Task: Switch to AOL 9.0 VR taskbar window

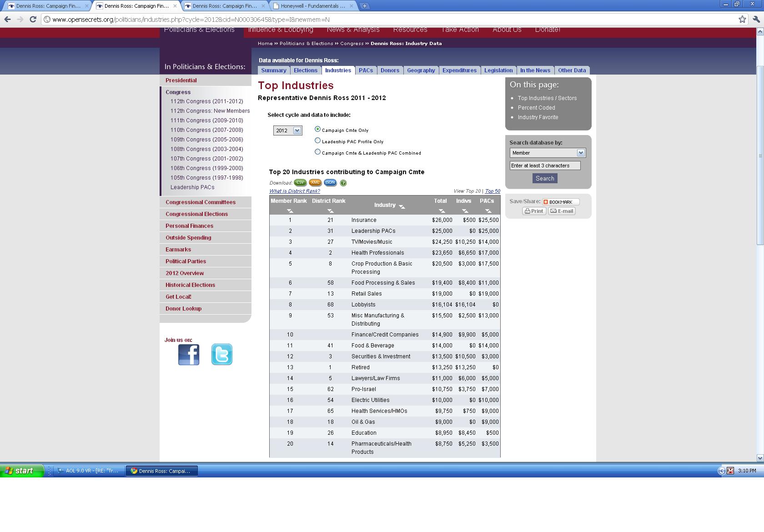Action: tap(90, 471)
